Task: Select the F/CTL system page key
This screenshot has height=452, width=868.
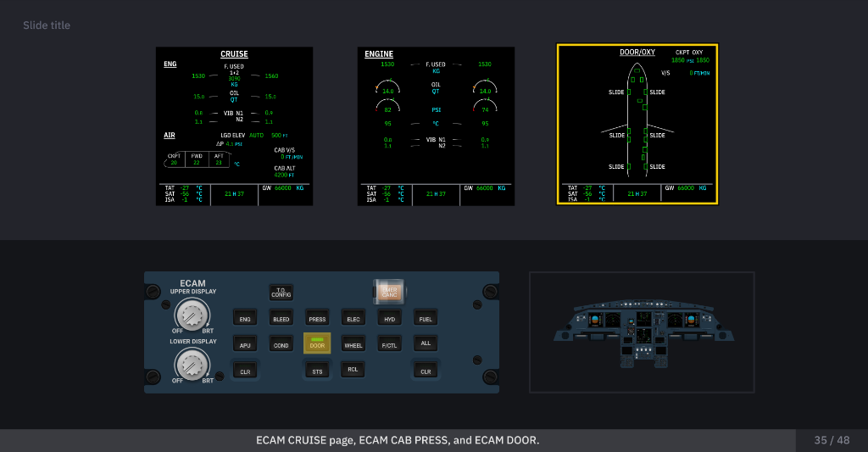Action: (x=389, y=344)
